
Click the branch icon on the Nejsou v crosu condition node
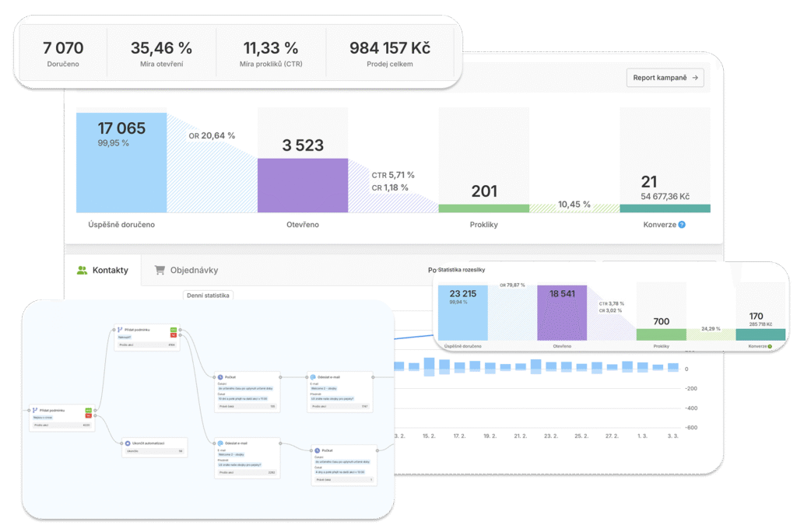click(36, 409)
